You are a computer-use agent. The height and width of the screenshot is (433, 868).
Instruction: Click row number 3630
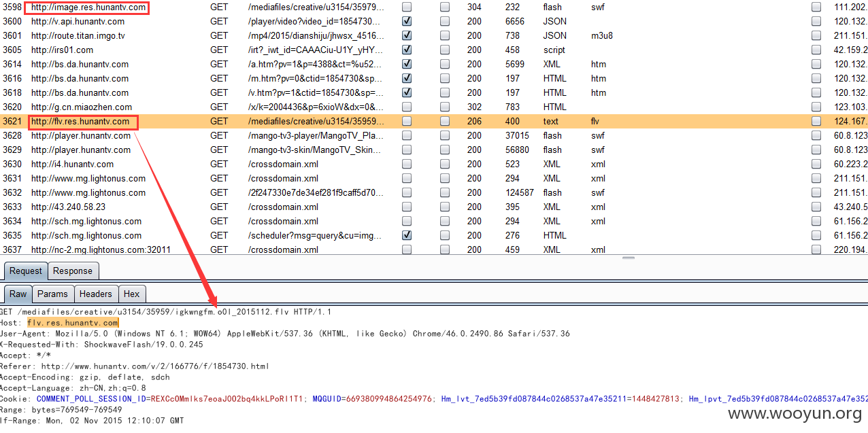[x=12, y=164]
